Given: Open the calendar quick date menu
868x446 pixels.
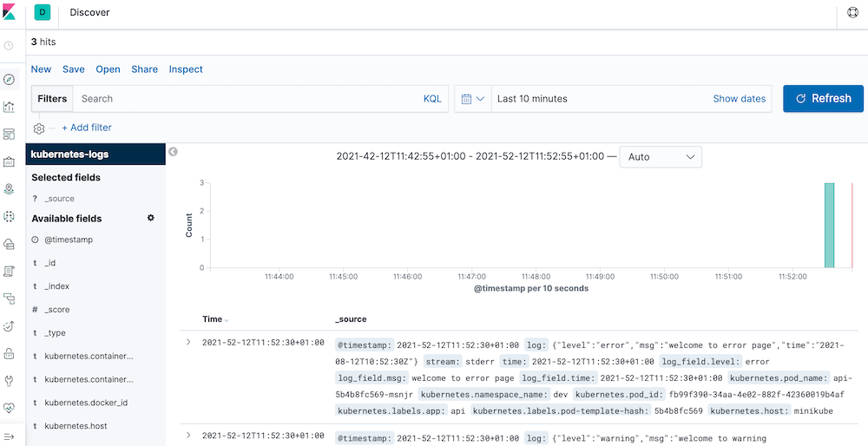Looking at the screenshot, I should [x=472, y=99].
